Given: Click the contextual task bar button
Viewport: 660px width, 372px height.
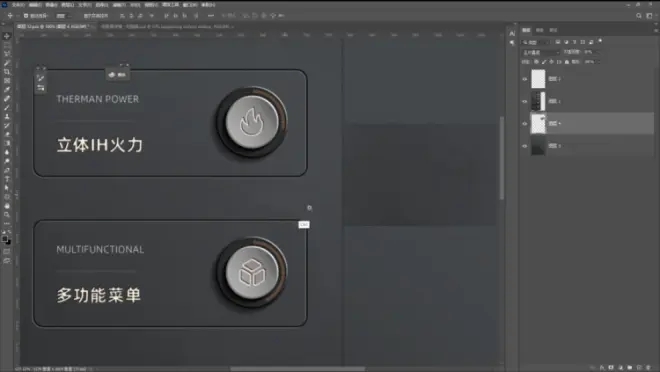Looking at the screenshot, I should tap(117, 74).
